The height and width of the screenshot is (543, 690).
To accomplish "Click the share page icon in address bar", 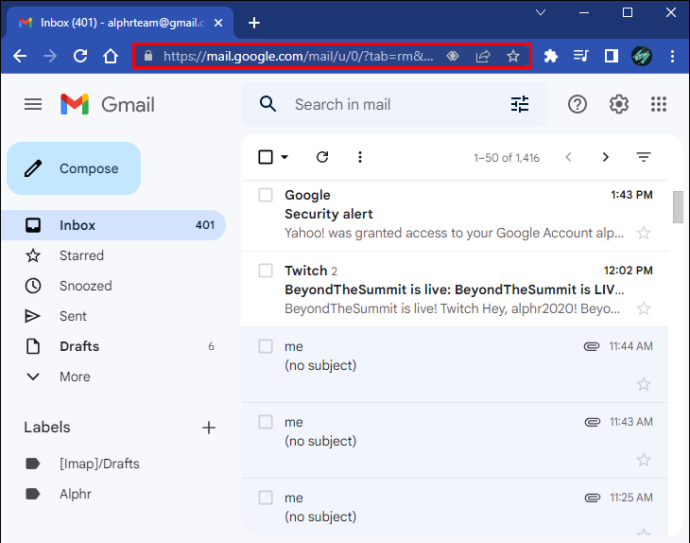I will tap(483, 56).
